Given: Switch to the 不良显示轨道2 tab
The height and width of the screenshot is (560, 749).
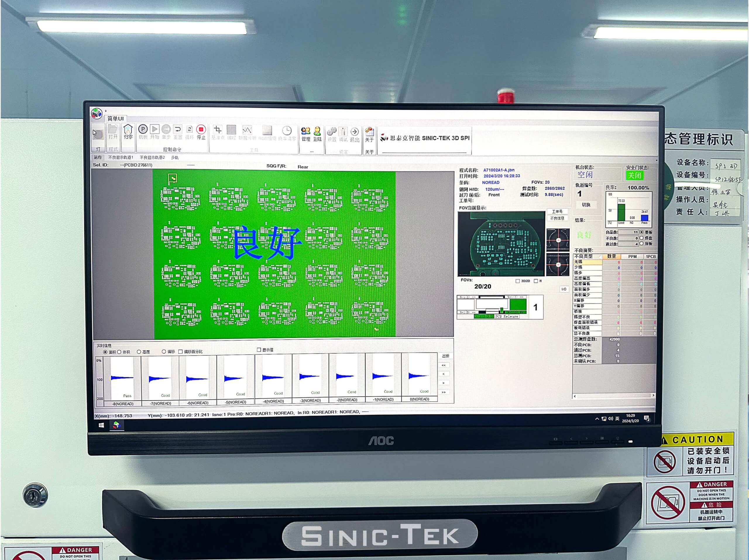Looking at the screenshot, I should [x=152, y=158].
